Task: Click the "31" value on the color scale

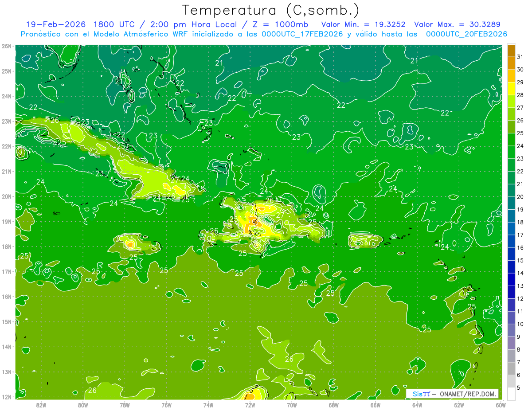Action: coord(520,57)
